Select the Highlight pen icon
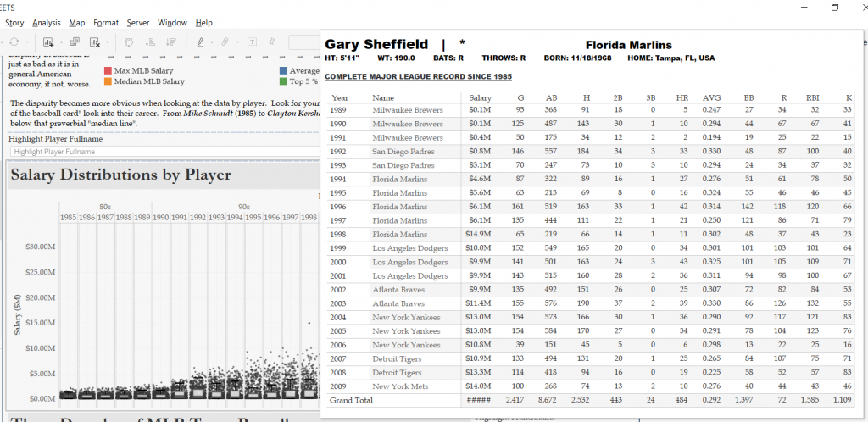Image resolution: width=868 pixels, height=422 pixels. [x=200, y=42]
